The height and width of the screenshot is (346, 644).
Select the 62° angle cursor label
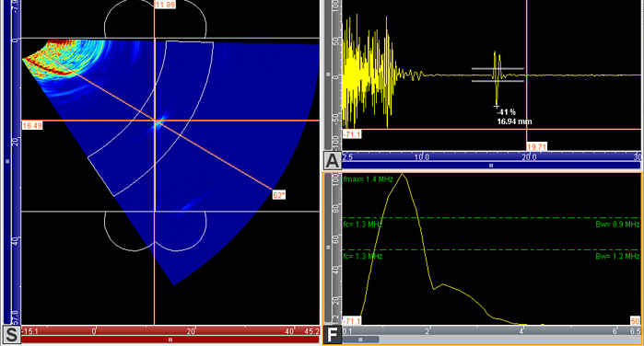pos(279,195)
